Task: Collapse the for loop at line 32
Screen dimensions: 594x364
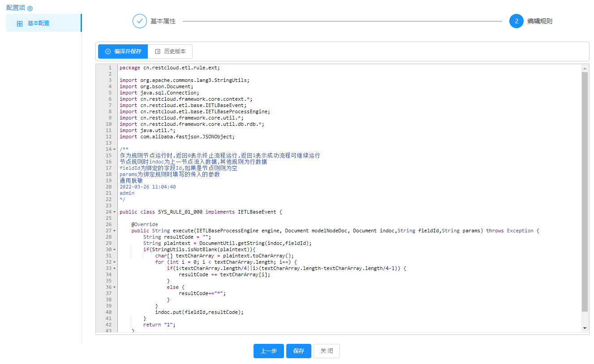Action: coord(115,262)
